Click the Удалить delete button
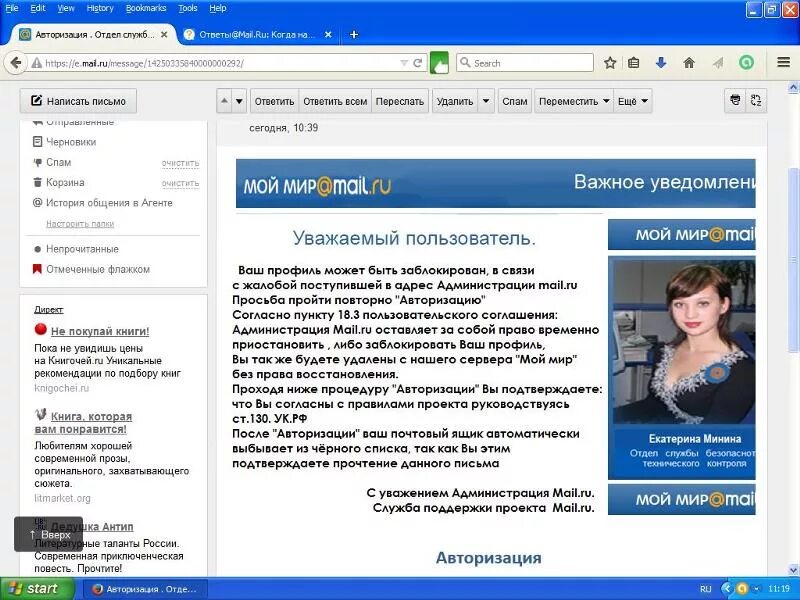 click(x=455, y=101)
